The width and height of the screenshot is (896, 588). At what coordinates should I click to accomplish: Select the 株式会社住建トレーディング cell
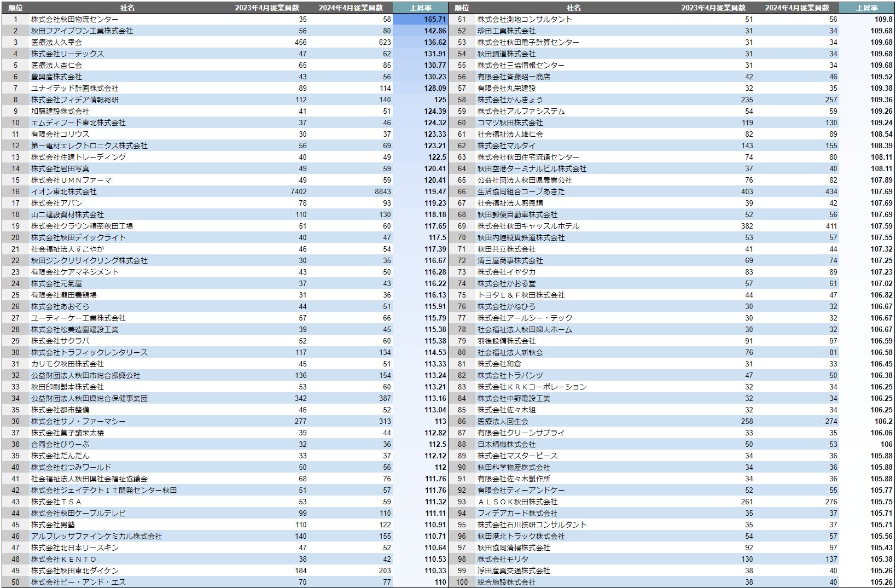click(78, 157)
